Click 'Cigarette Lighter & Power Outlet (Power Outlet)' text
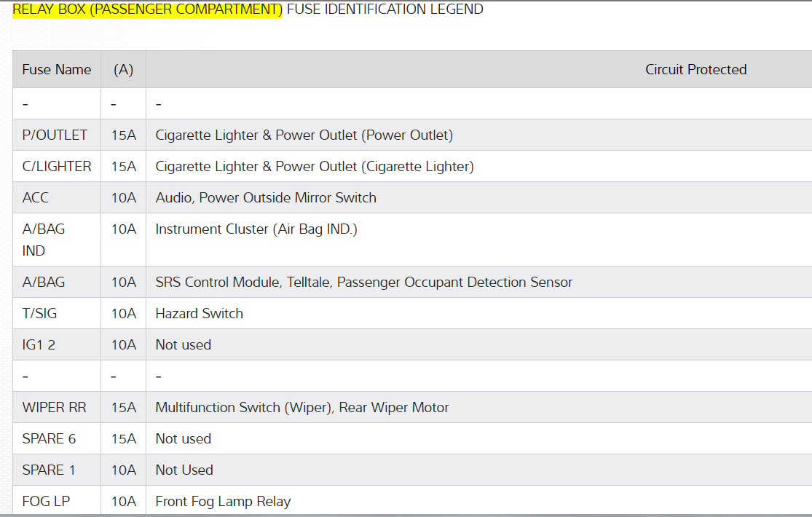This screenshot has height=517, width=812. point(304,135)
